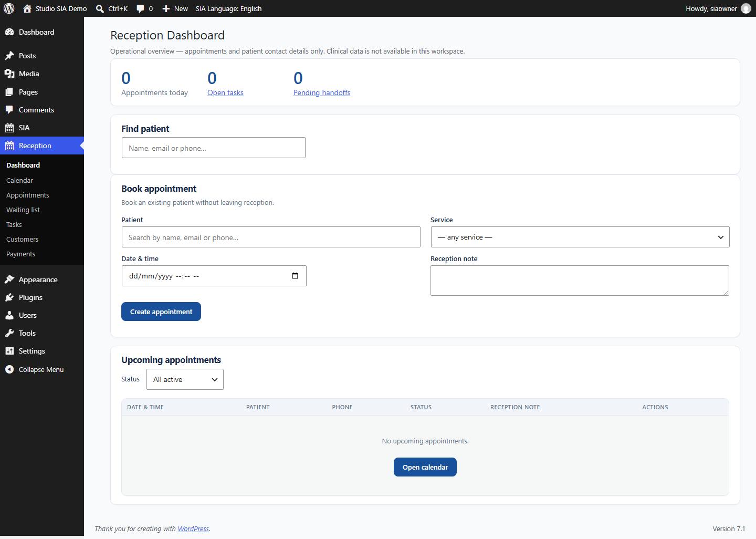Focus the Find patient search field
756x539 pixels.
[x=214, y=148]
